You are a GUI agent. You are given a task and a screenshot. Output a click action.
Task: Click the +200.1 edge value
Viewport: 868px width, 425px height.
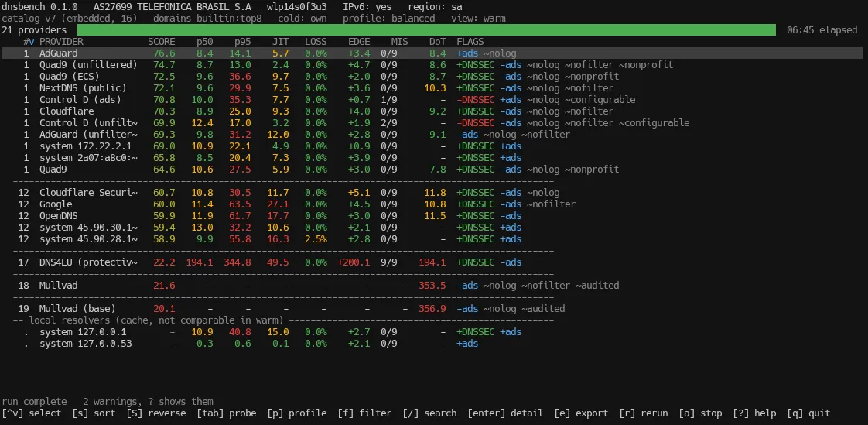click(354, 262)
